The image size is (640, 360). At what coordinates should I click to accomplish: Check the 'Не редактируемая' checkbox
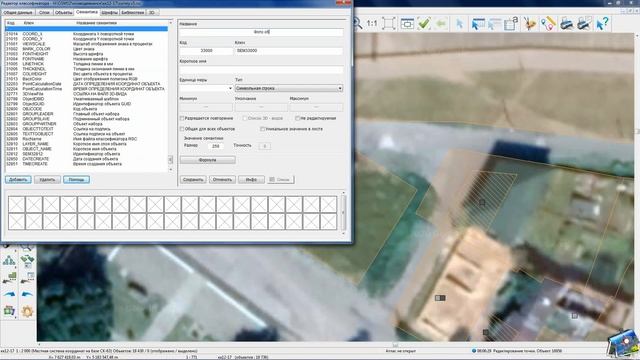[x=298, y=118]
